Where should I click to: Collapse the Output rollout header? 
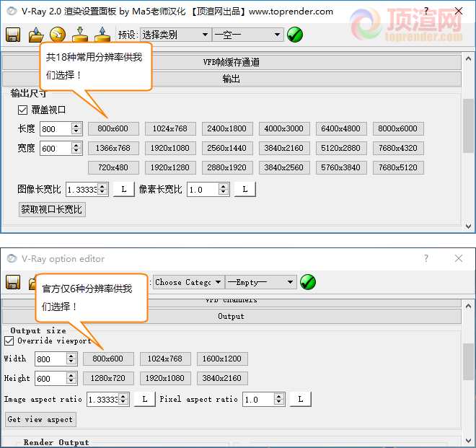tap(232, 316)
